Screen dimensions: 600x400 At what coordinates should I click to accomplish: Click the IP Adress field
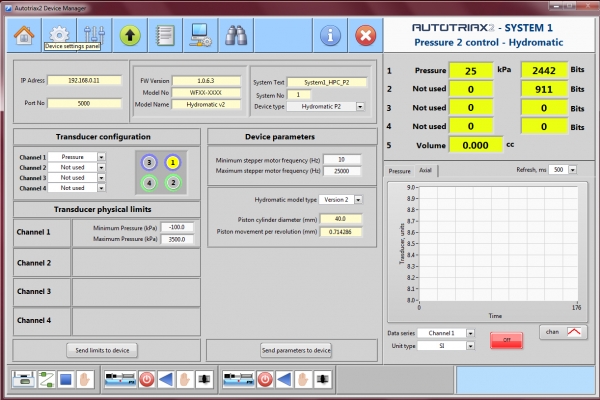coord(84,80)
